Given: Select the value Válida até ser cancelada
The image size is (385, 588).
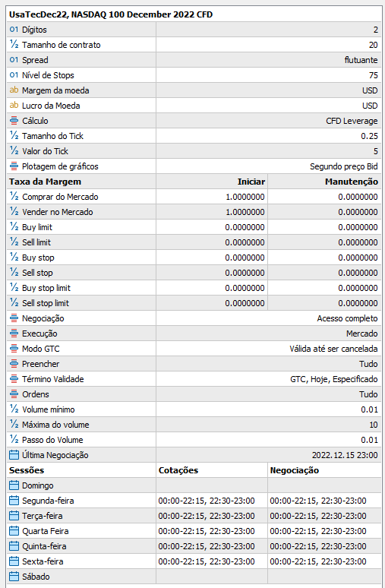Looking at the screenshot, I should (333, 349).
